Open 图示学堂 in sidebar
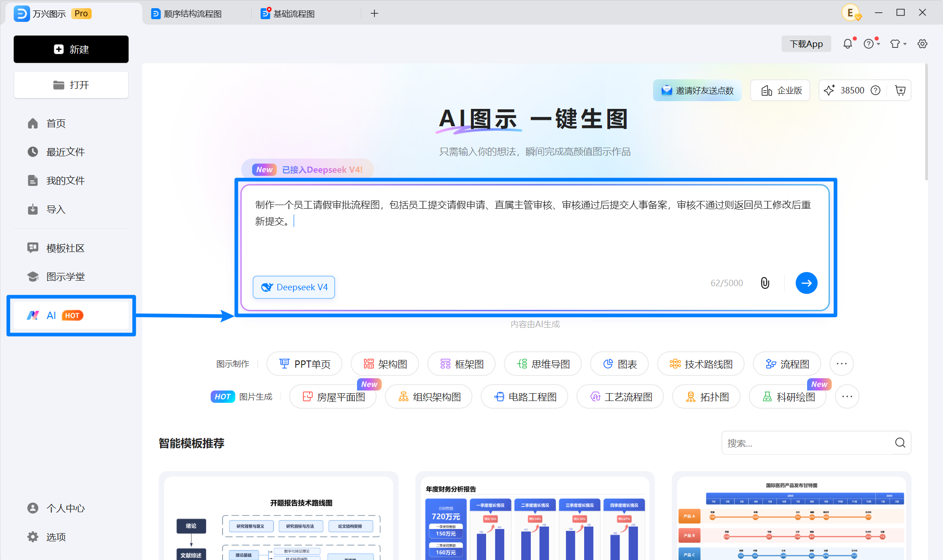Screen dimensions: 943x560 [x=71, y=277]
